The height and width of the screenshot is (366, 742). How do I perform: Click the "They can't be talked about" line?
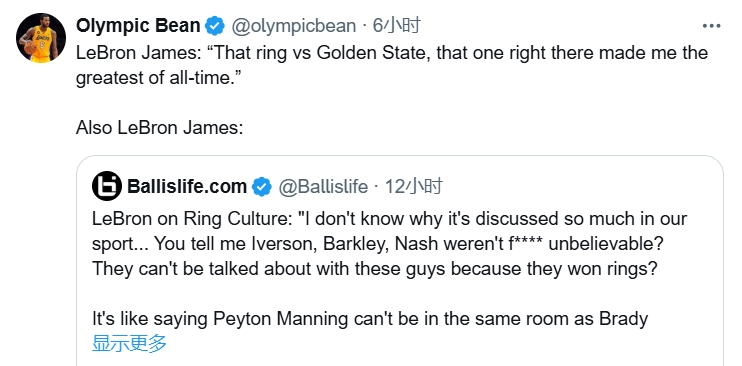tap(375, 269)
